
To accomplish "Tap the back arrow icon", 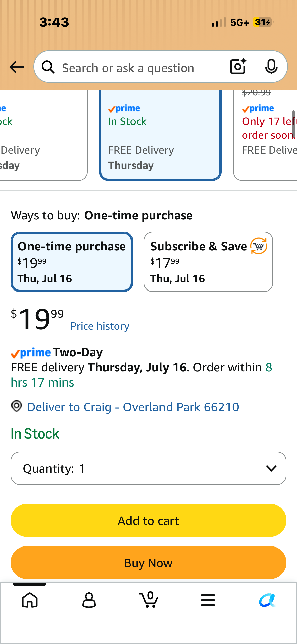I will (17, 67).
